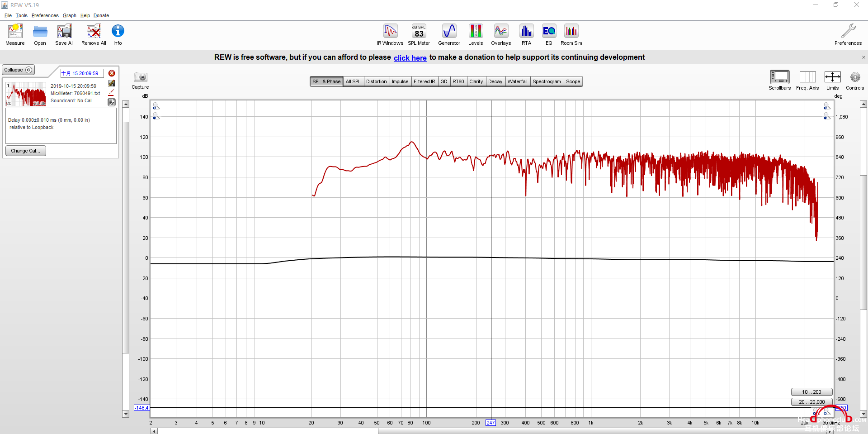Set frequency range to 20 .. 20,000
The width and height of the screenshot is (868, 434).
click(811, 402)
